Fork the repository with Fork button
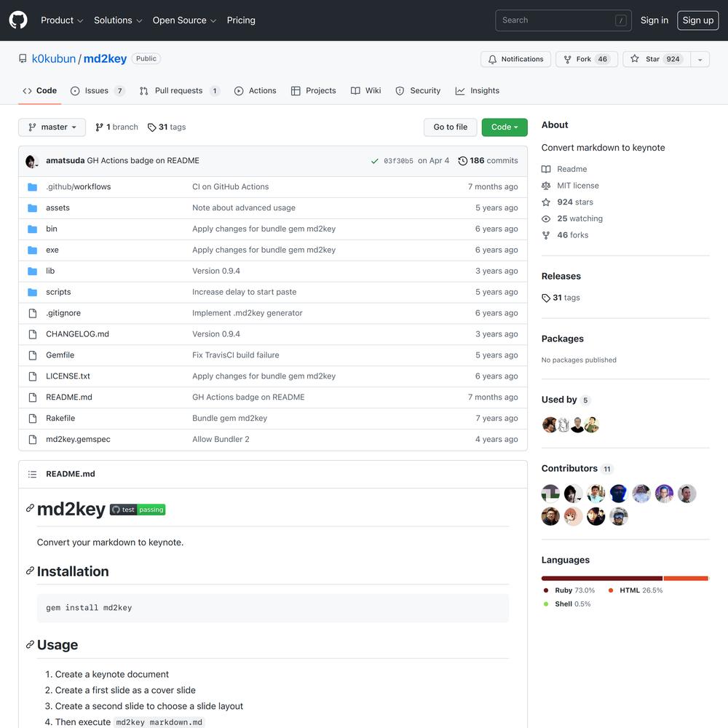 coord(587,59)
